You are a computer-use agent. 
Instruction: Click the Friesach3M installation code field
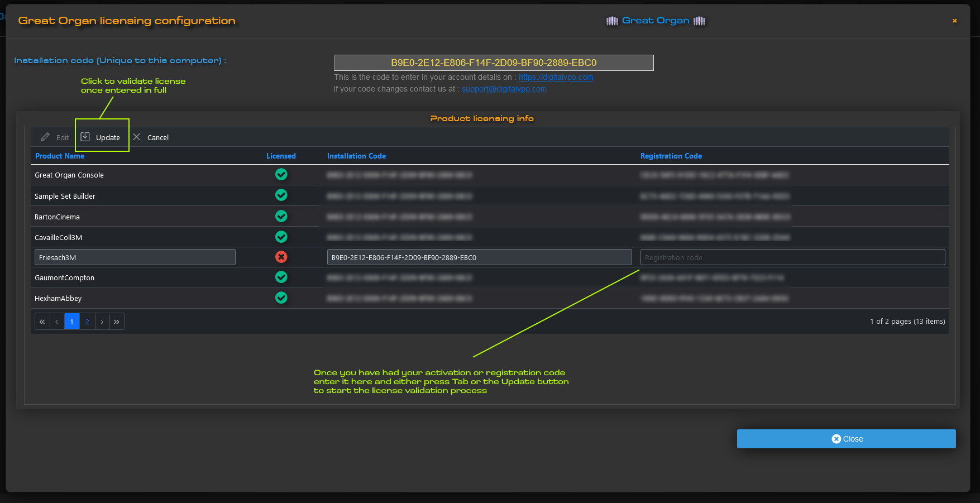[x=479, y=257]
